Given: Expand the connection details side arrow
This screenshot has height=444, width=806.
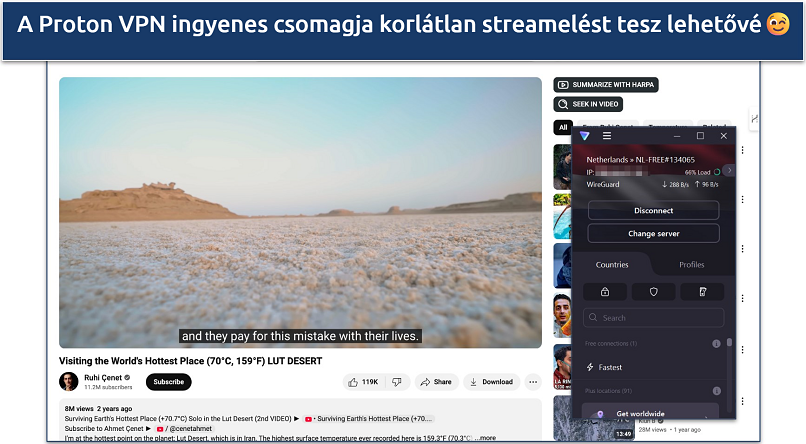Looking at the screenshot, I should click(730, 171).
